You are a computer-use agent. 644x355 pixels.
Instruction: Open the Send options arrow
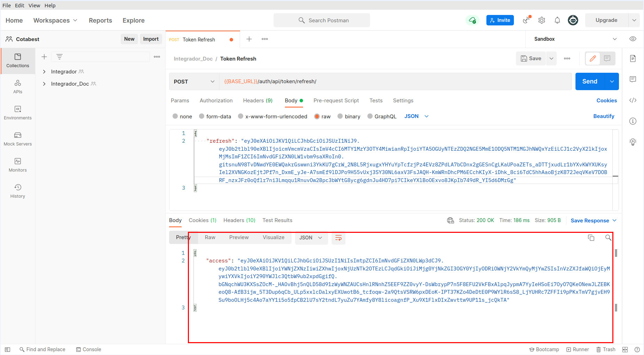[x=612, y=81]
